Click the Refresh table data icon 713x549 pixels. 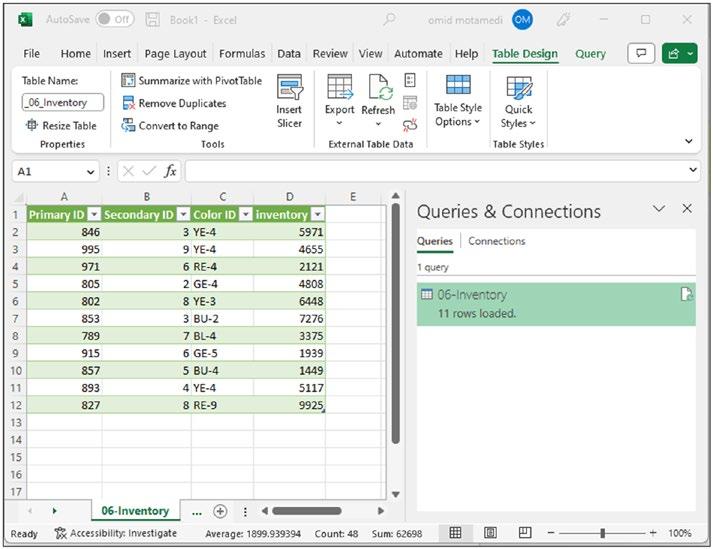[378, 94]
